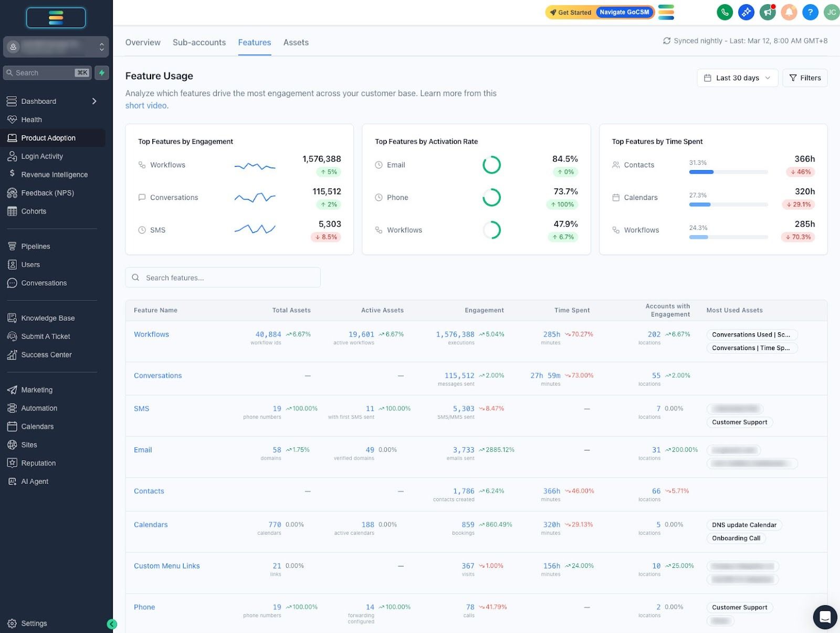The height and width of the screenshot is (633, 840).
Task: Switch to the Sub-accounts tab
Action: [x=199, y=43]
